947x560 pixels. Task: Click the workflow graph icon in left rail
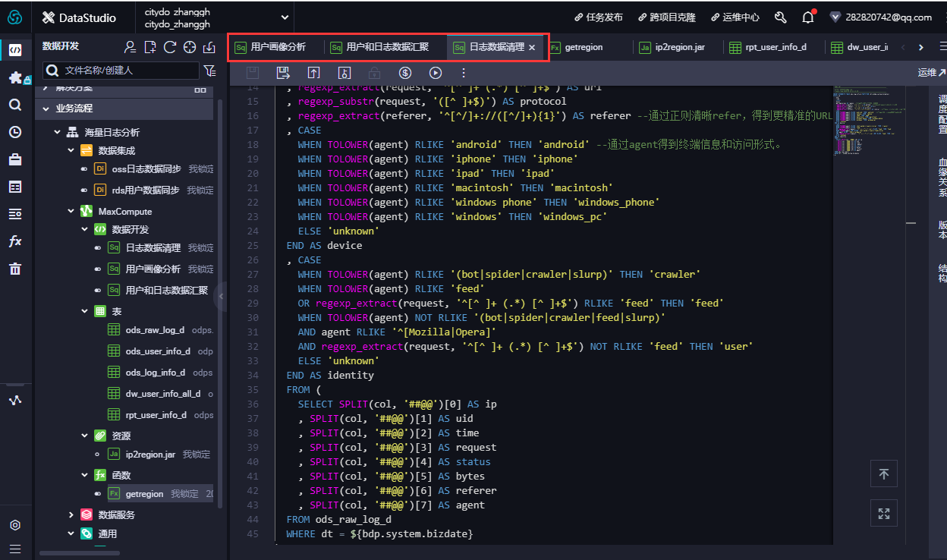[x=15, y=400]
